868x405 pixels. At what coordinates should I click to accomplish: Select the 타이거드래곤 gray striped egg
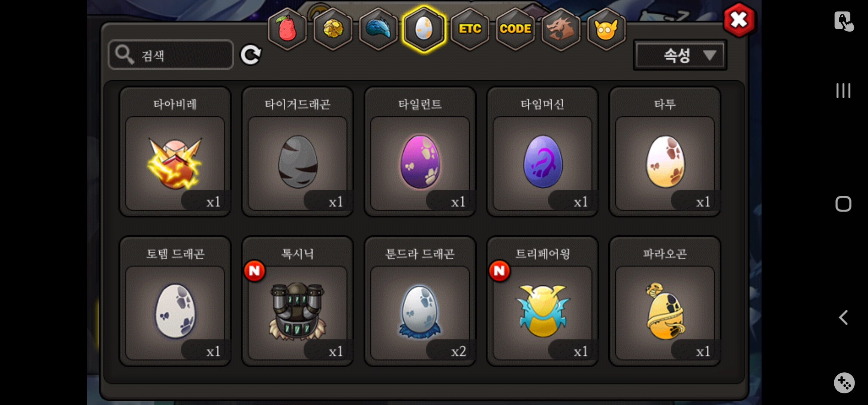click(x=298, y=152)
